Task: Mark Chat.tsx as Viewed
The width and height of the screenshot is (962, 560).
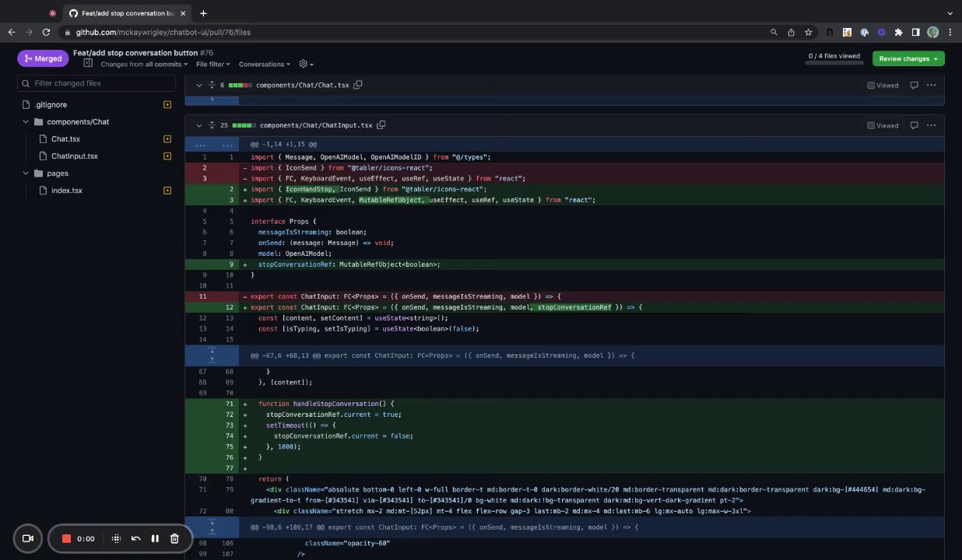Action: 883,85
